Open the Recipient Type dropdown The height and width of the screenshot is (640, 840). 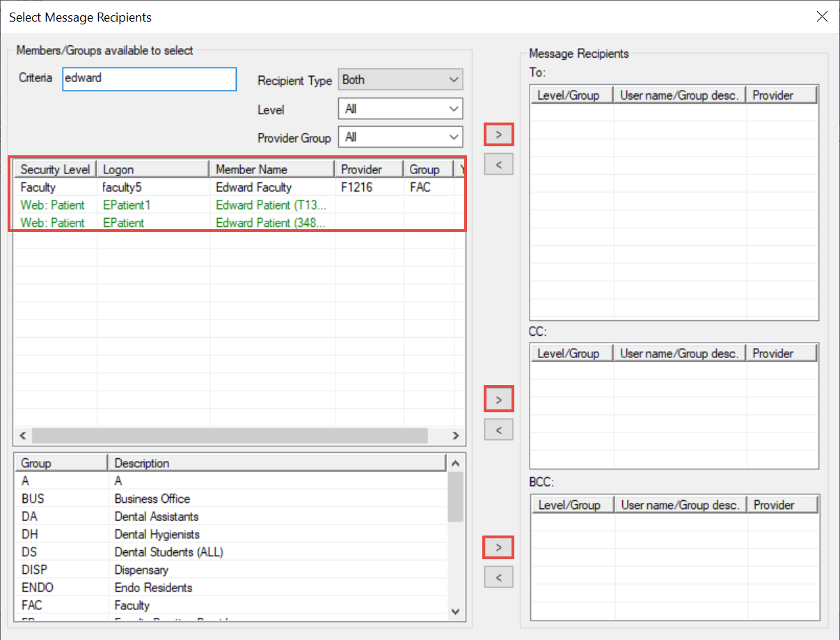(400, 80)
